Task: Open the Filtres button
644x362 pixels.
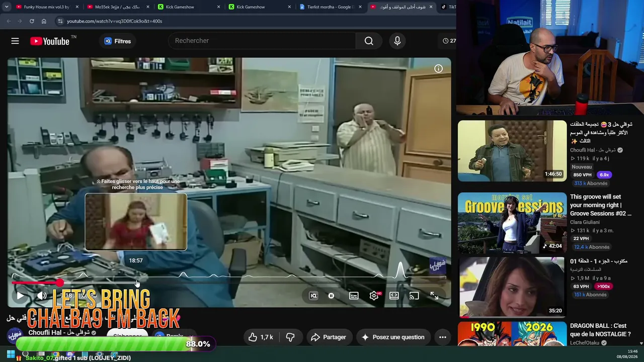Action: coord(118,41)
